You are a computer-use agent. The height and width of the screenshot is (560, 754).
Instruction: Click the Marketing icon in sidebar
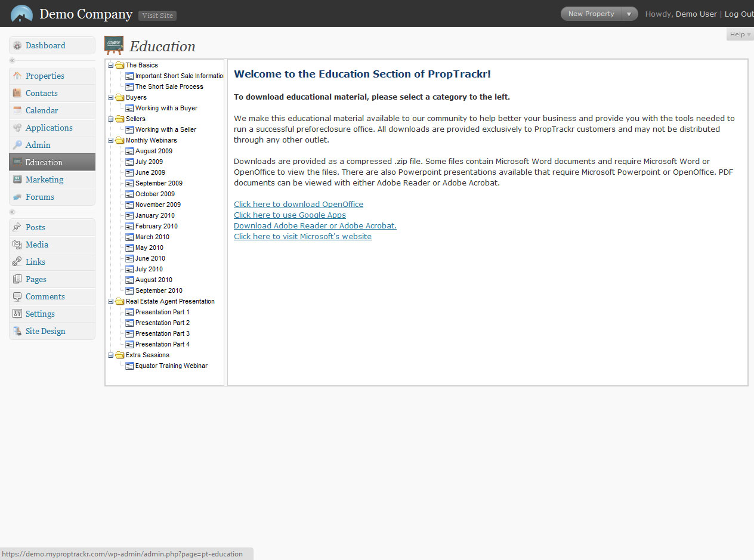(17, 180)
